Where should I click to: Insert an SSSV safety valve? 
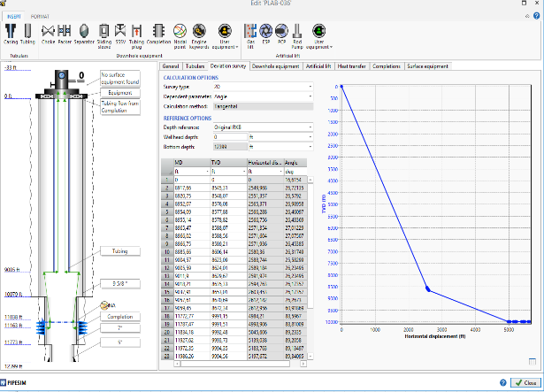(121, 34)
